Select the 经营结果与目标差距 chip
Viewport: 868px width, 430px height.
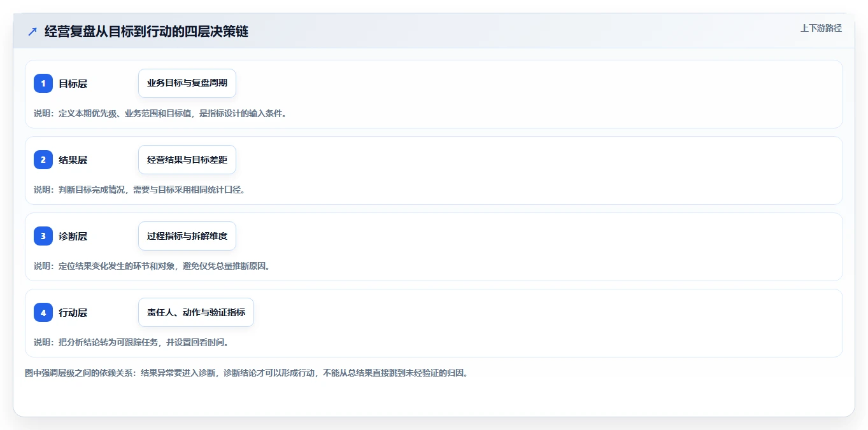coord(187,160)
